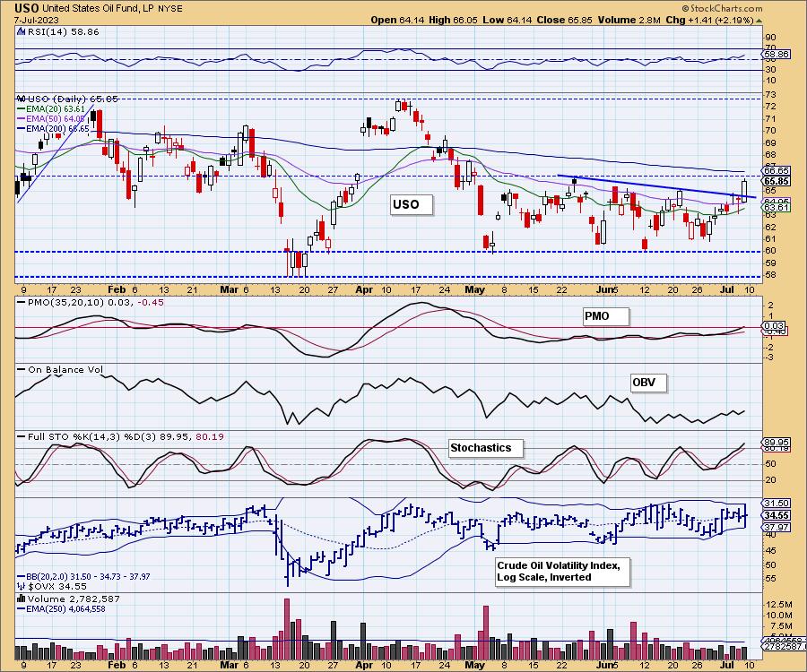The width and height of the screenshot is (807, 672).
Task: Click the Mar label on bottom volume axis
Action: [229, 665]
